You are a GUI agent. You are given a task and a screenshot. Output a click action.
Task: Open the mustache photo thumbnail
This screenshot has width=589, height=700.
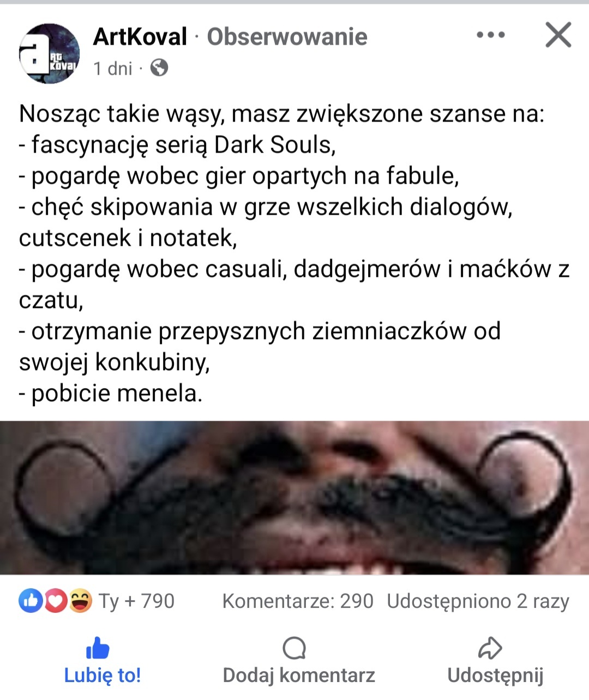tap(294, 498)
